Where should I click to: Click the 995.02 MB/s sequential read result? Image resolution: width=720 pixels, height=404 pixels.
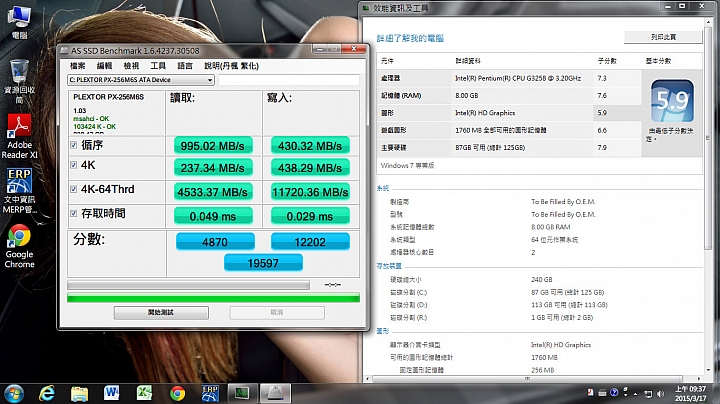pyautogui.click(x=213, y=146)
